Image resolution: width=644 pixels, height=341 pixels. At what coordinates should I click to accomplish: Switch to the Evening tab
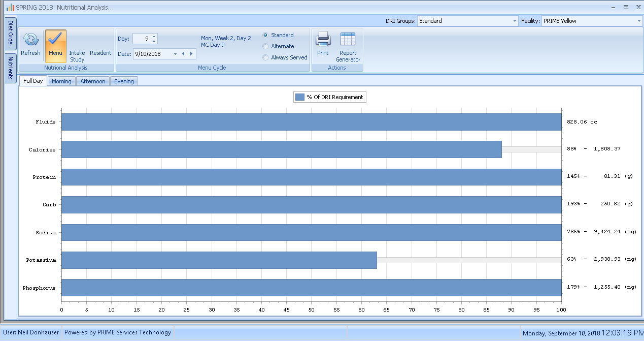[124, 81]
